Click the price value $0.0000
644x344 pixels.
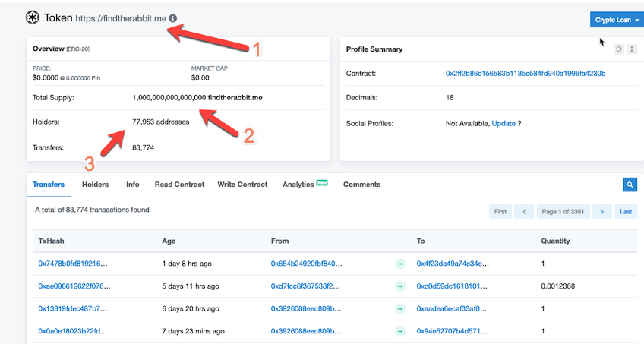46,78
